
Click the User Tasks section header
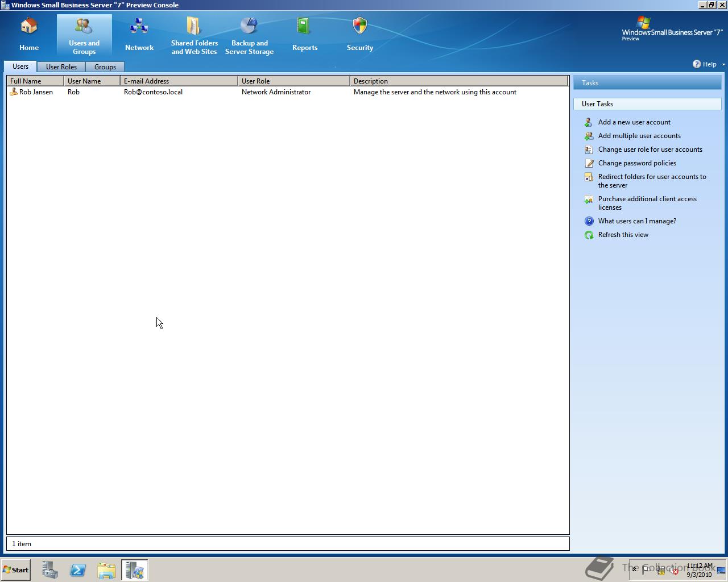[647, 104]
